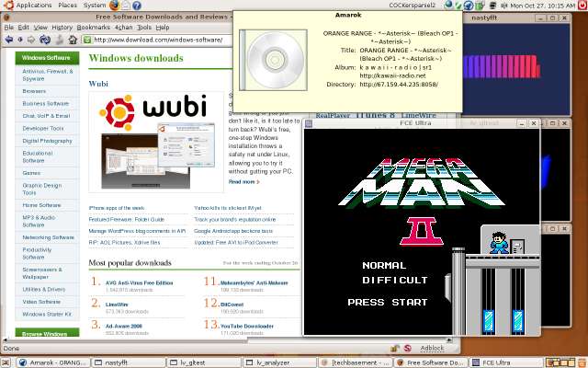Click the FCE Ultra window menu icon

pyautogui.click(x=309, y=123)
